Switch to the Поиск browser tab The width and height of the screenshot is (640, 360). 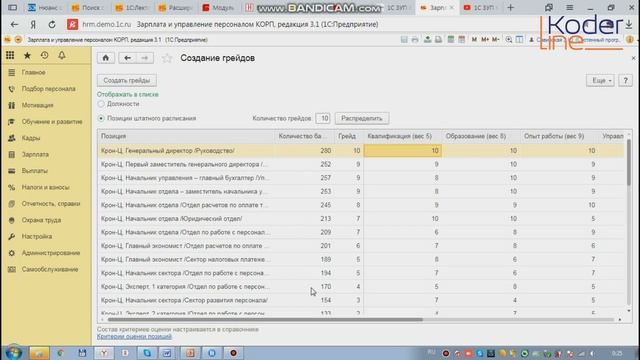[x=87, y=8]
